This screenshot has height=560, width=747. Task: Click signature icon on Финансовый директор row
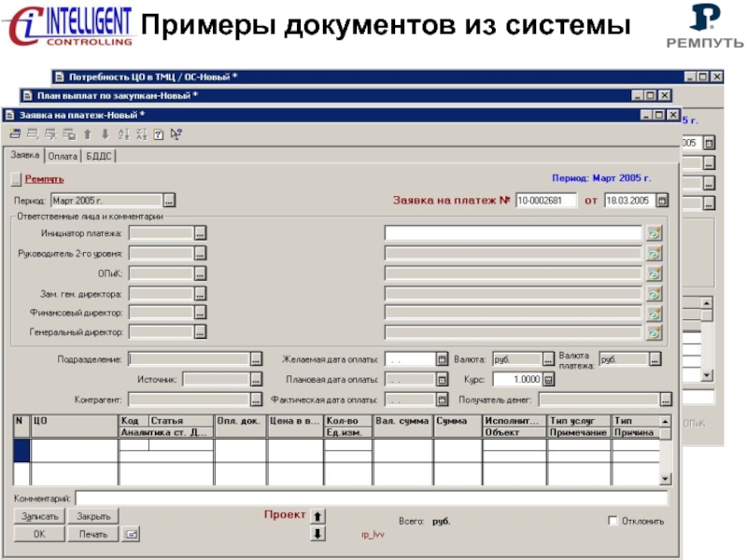click(655, 314)
